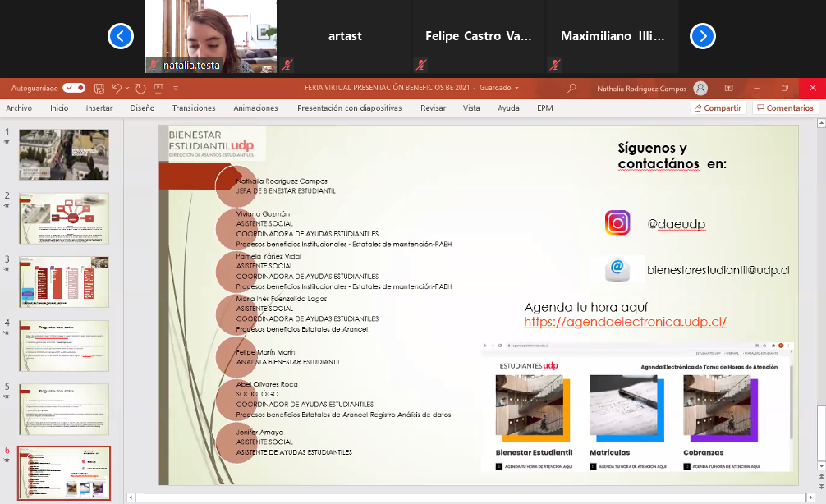The image size is (826, 504).
Task: Click the Save icon in title bar
Action: tap(99, 88)
